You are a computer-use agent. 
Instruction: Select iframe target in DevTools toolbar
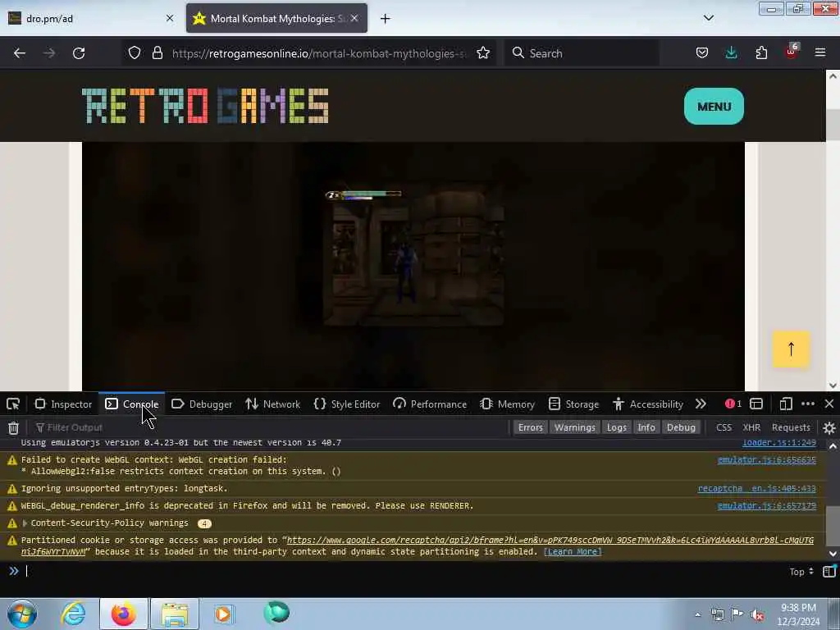click(x=756, y=404)
